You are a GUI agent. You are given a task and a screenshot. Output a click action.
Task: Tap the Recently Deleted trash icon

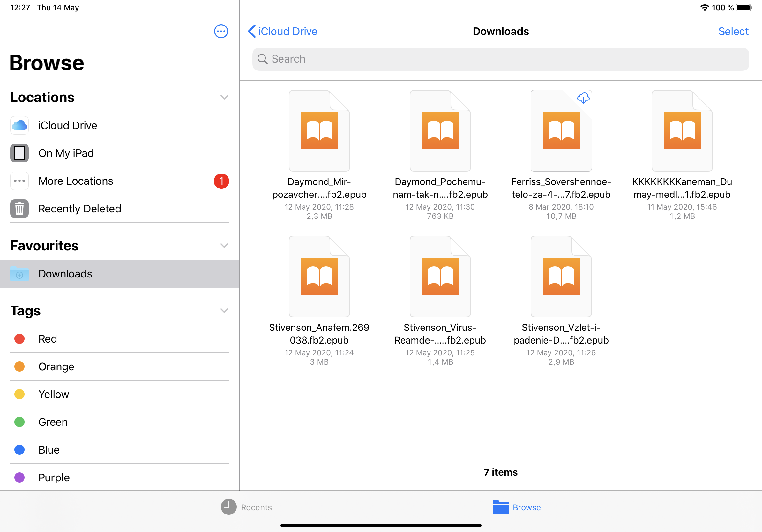coord(19,209)
